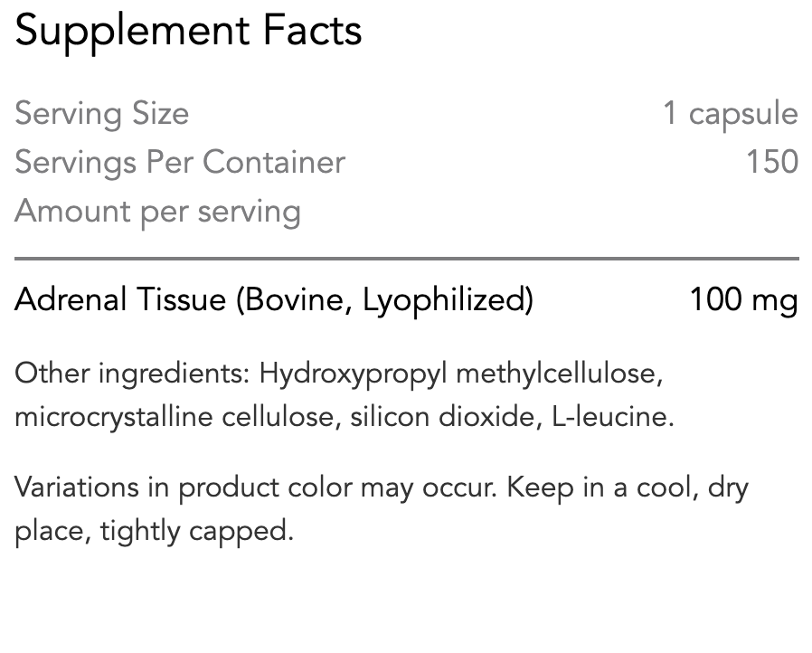Select the Servings Per Container label
The image size is (812, 653).
coord(180,162)
